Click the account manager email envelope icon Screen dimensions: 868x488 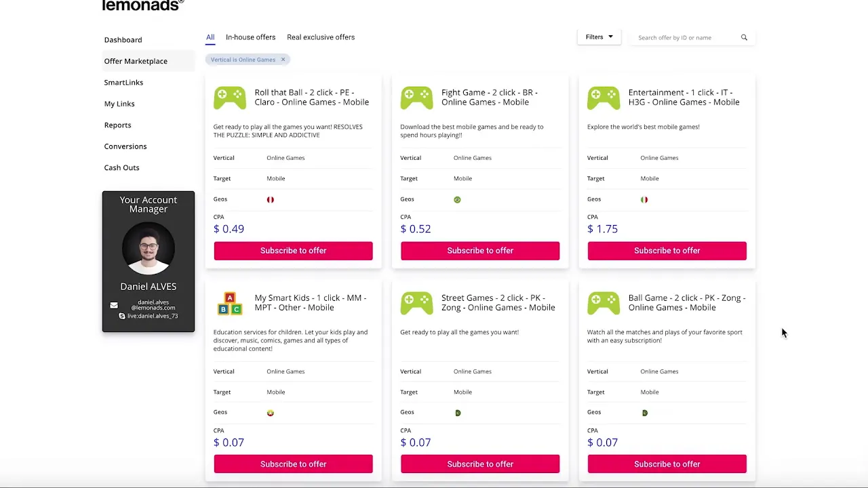[x=114, y=305]
